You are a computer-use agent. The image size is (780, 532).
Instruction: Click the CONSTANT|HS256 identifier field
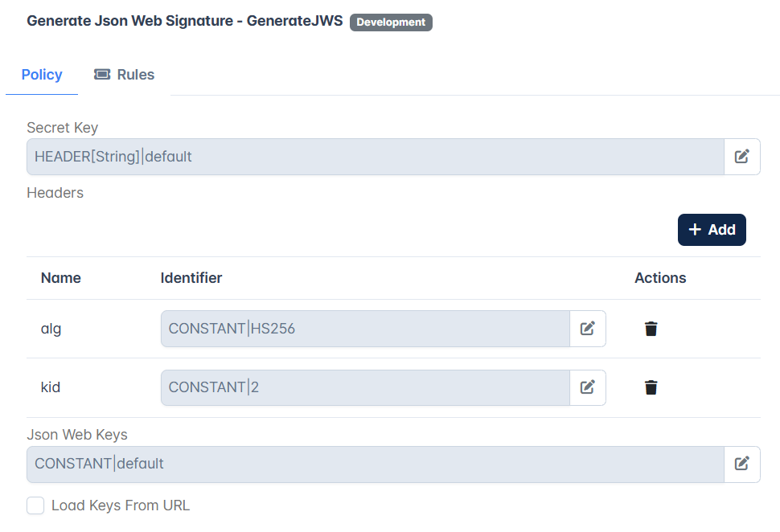point(366,329)
